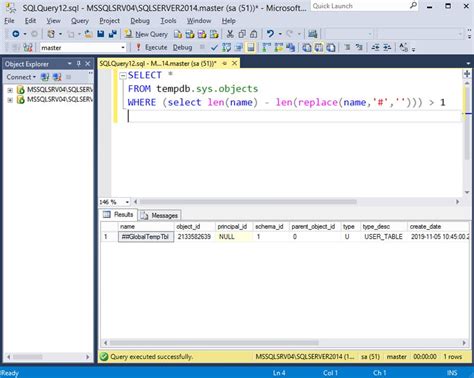Image resolution: width=474 pixels, height=378 pixels.
Task: Click the Execute button
Action: point(151,48)
